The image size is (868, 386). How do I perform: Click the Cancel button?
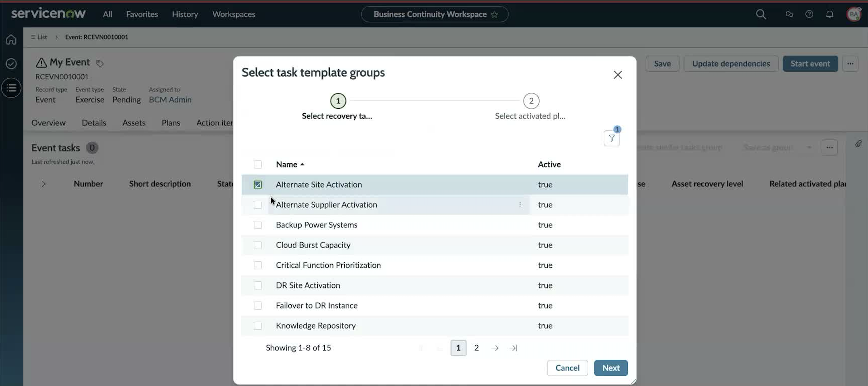coord(568,368)
